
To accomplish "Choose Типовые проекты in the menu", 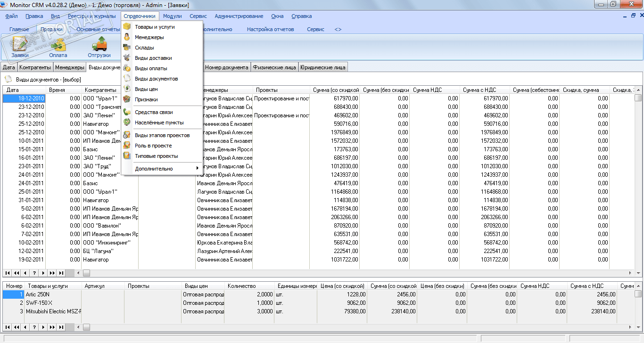I will tap(157, 156).
